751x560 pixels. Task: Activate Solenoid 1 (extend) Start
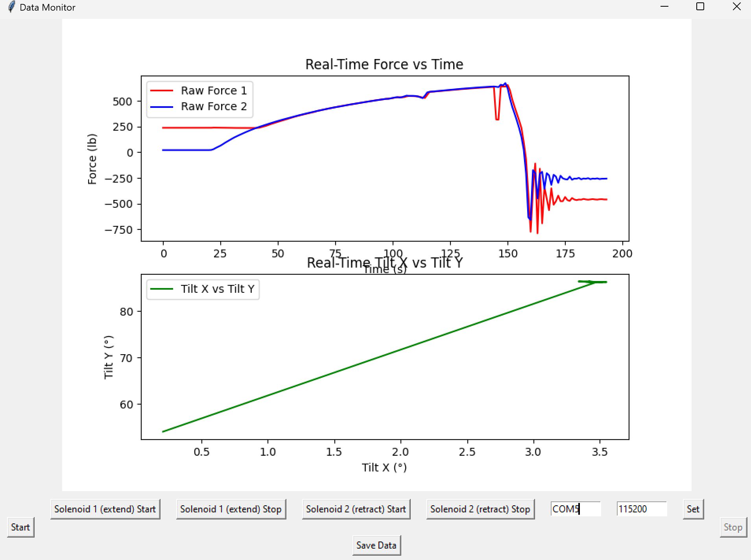(105, 509)
